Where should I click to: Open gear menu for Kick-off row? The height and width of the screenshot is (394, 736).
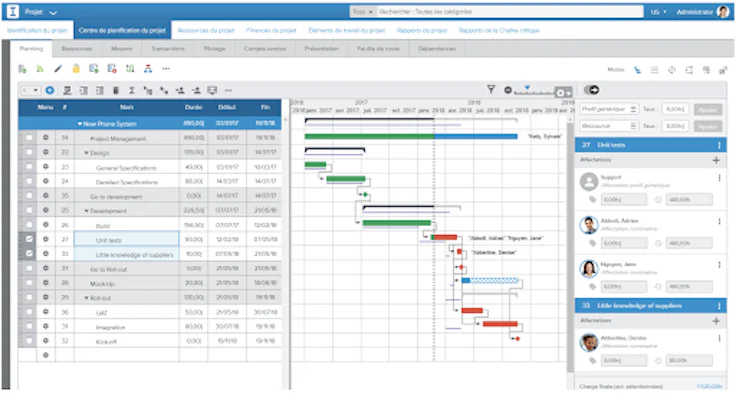click(46, 340)
